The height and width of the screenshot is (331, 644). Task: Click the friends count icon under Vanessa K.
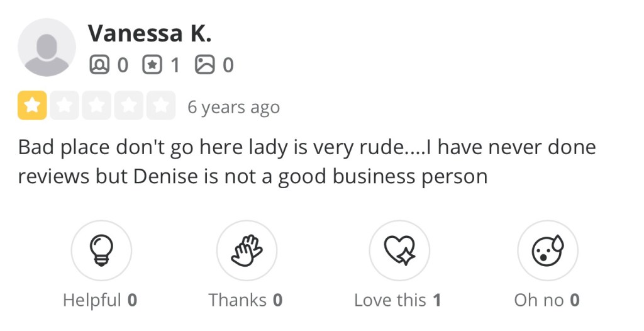pos(99,65)
